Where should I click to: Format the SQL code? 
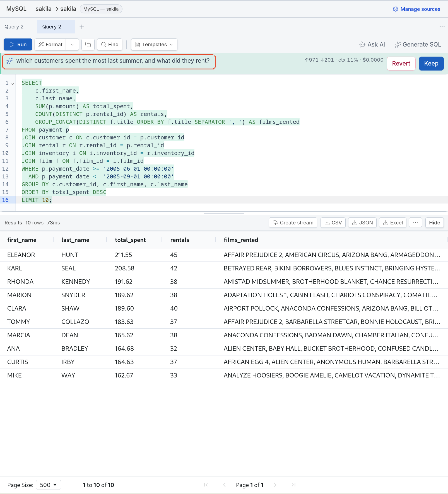tap(50, 45)
